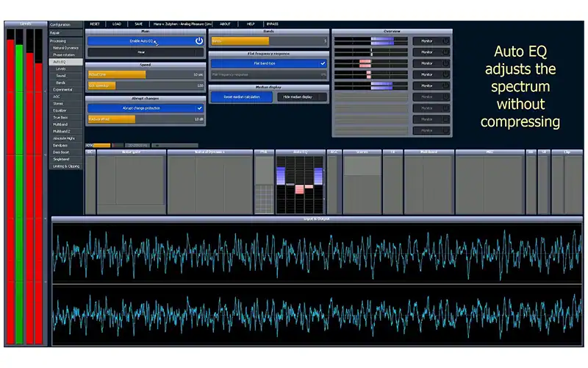
Task: Open the HELP menu
Action: (251, 24)
